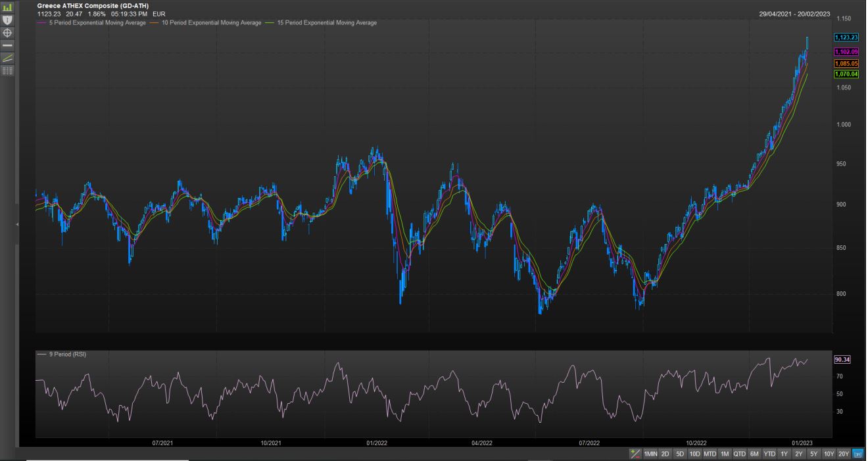The width and height of the screenshot is (868, 461).
Task: Open the 9 Period (RSI) indicator settings
Action: (66, 354)
